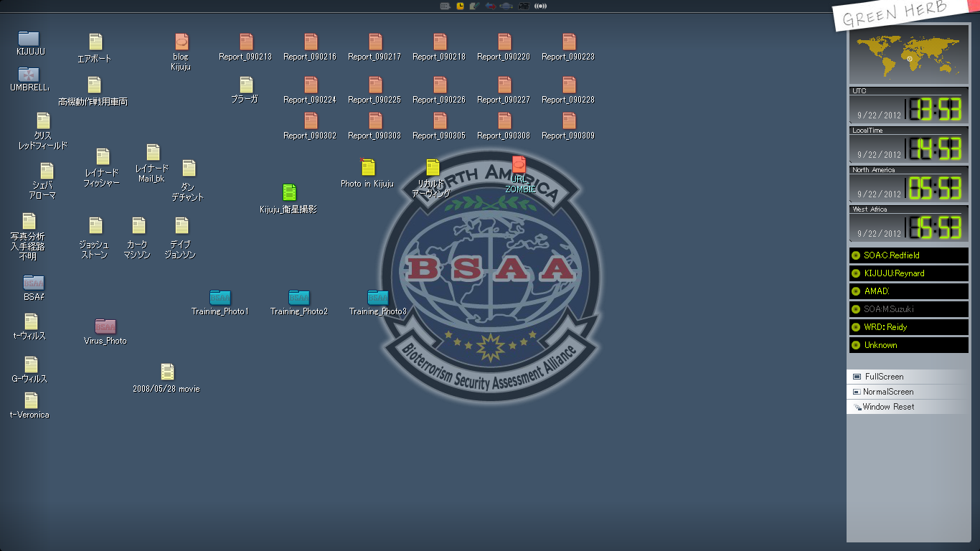
Task: Select the KIJUJU:Reynard contact
Action: [x=908, y=273]
